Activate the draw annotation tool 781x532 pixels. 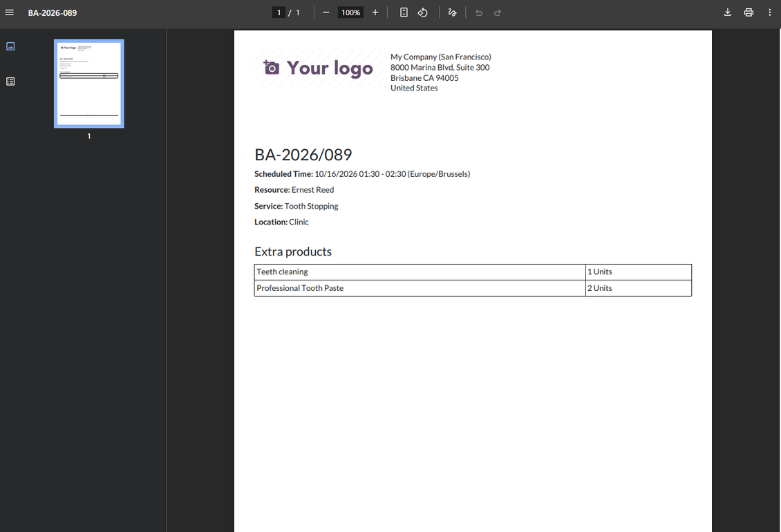[452, 12]
